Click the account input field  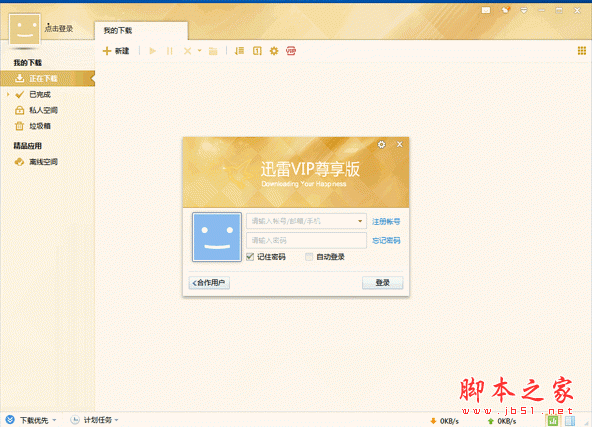coord(306,221)
